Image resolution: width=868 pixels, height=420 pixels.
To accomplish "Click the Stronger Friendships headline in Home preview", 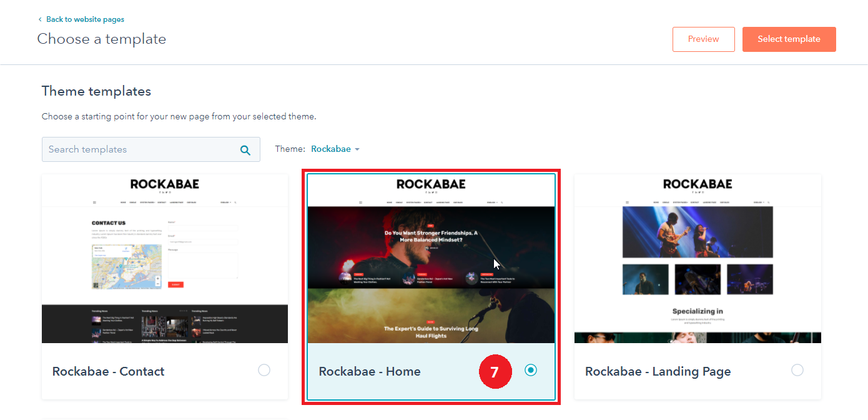I will click(431, 236).
